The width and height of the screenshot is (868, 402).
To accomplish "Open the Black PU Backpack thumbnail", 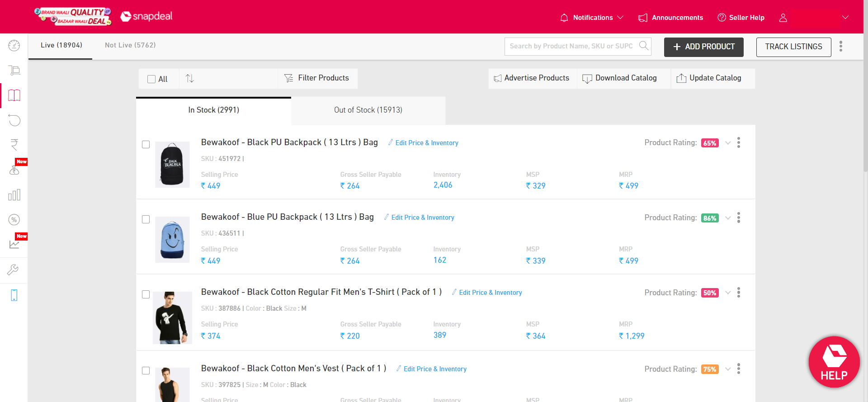I will 172,164.
